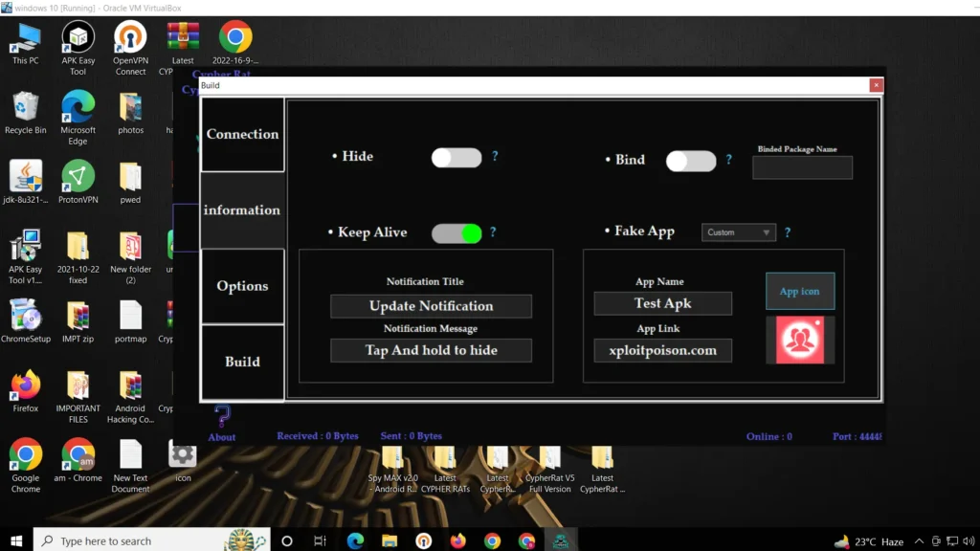Select CypherRat V5 Full Version folder

pyautogui.click(x=550, y=470)
